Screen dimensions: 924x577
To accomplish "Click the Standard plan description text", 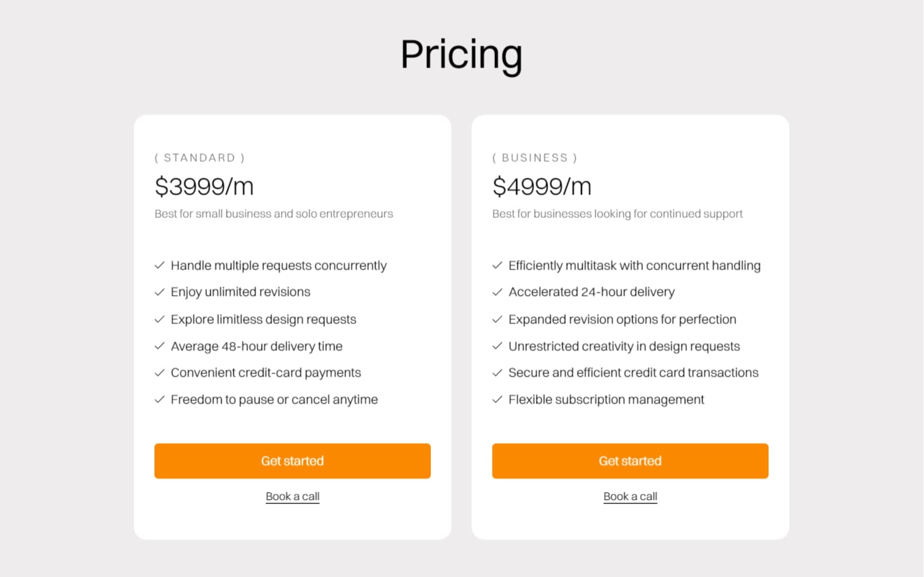I will (x=274, y=213).
